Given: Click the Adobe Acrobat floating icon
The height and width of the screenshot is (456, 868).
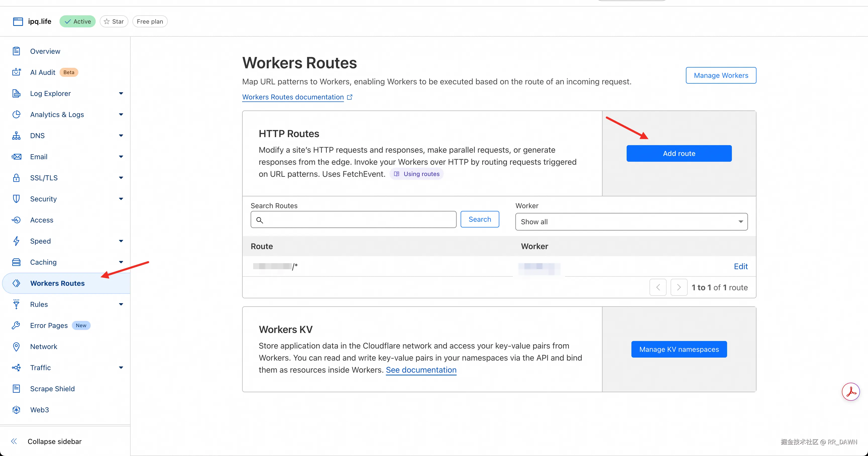Looking at the screenshot, I should click(x=850, y=392).
